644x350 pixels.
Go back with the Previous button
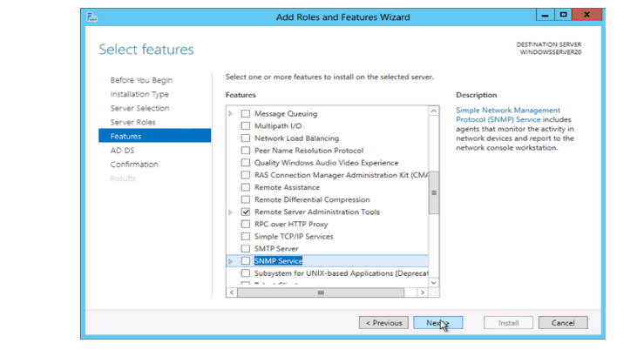(x=383, y=322)
